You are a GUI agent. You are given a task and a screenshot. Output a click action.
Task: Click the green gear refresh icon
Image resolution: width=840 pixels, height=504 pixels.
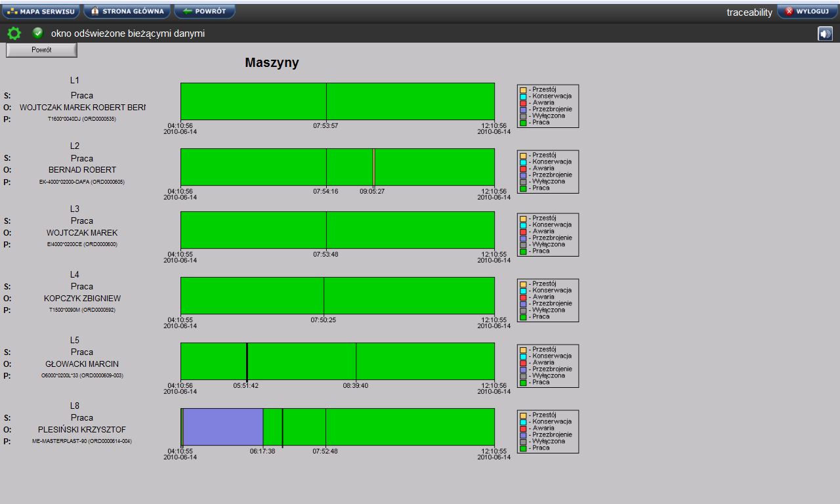(x=14, y=33)
